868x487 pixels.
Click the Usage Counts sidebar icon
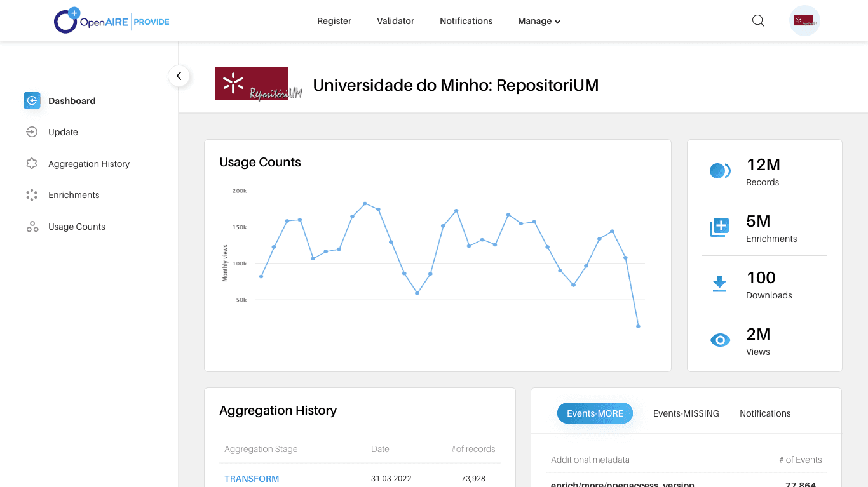pos(32,227)
